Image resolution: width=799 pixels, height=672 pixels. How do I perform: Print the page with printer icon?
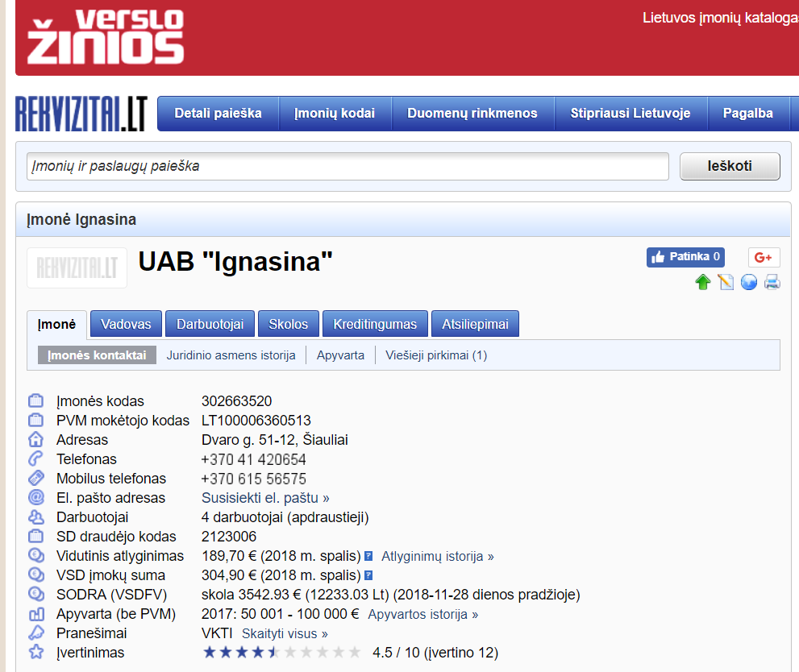772,282
